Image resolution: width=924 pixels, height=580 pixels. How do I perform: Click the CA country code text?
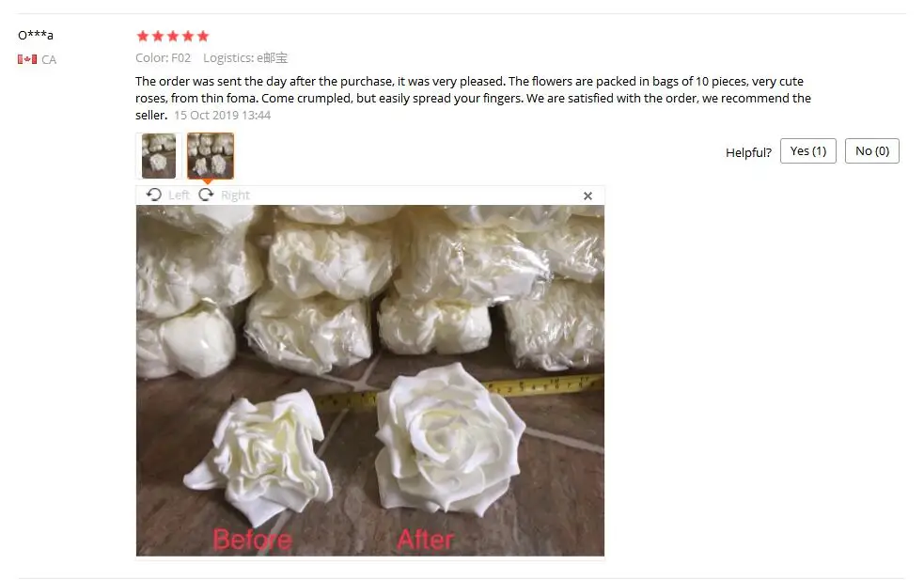click(x=49, y=59)
